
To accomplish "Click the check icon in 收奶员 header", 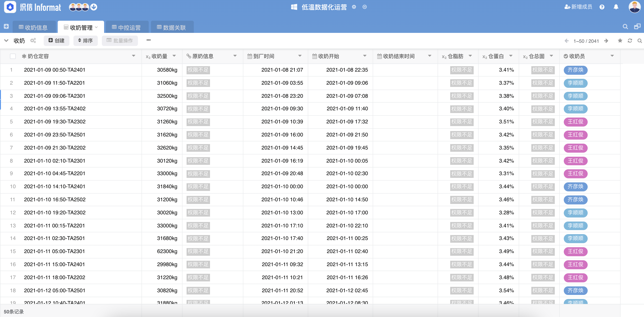I will click(566, 56).
